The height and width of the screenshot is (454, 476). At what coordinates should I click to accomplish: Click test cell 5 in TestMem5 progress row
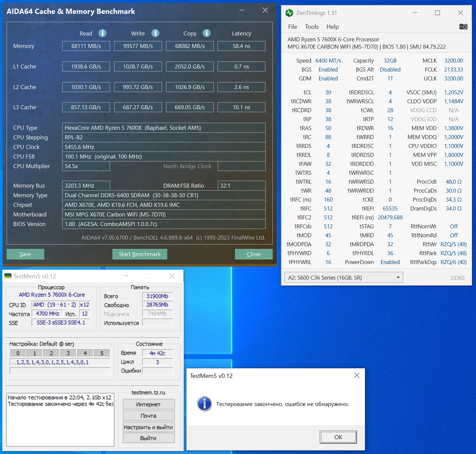[x=102, y=353]
